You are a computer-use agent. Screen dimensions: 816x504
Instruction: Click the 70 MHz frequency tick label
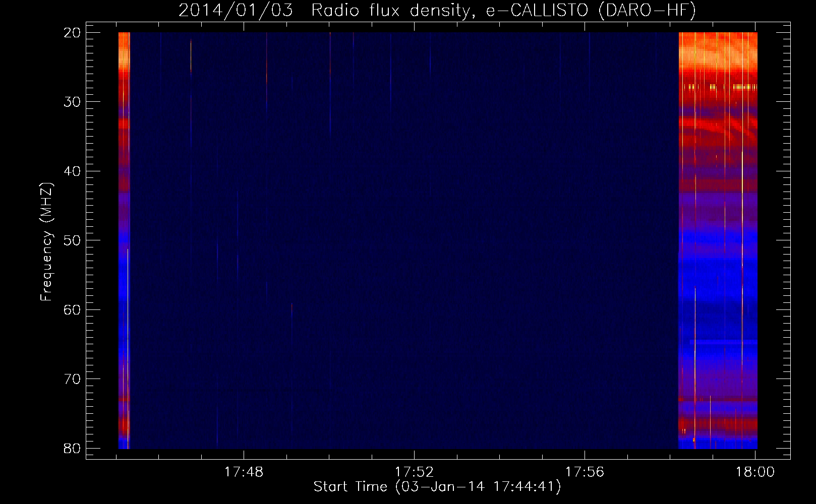(72, 379)
